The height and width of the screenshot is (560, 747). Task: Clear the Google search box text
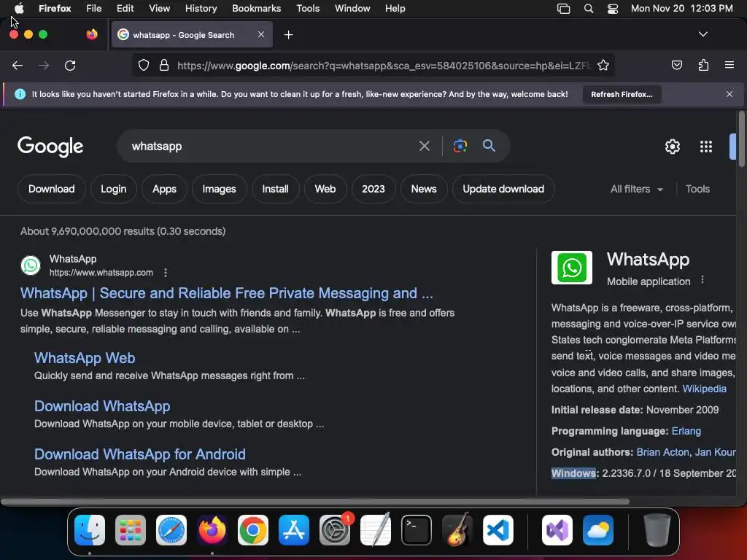coord(424,146)
